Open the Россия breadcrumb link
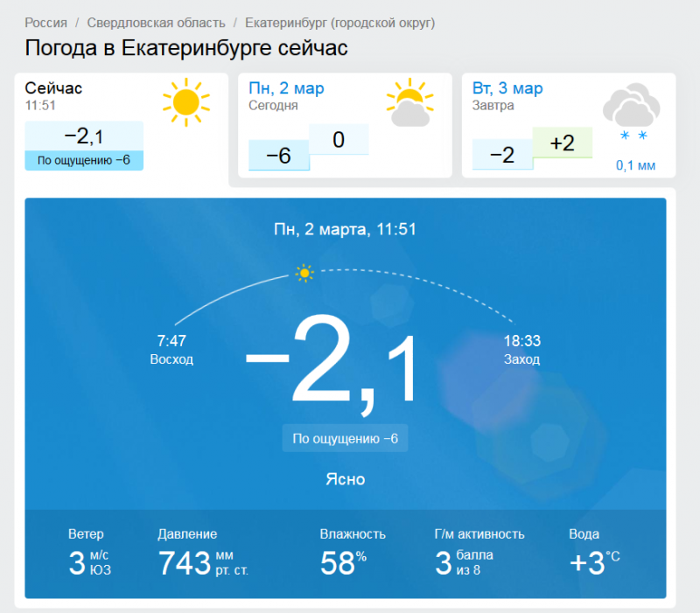 [x=46, y=23]
